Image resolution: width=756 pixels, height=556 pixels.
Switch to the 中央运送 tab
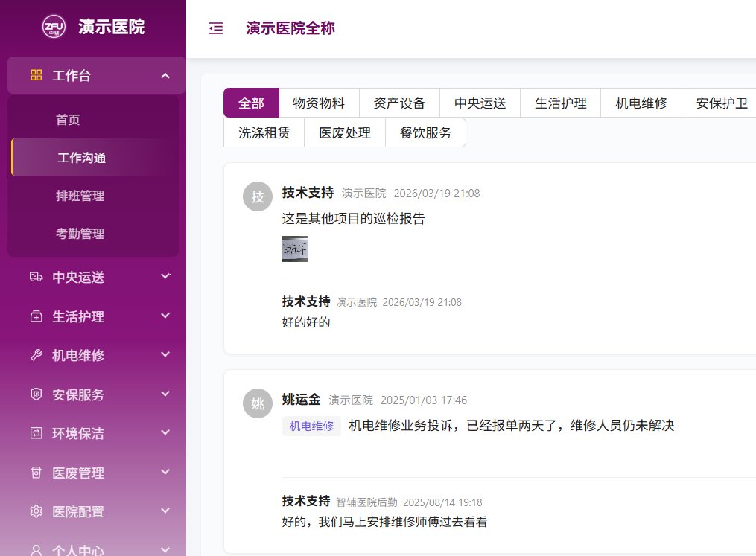(480, 103)
